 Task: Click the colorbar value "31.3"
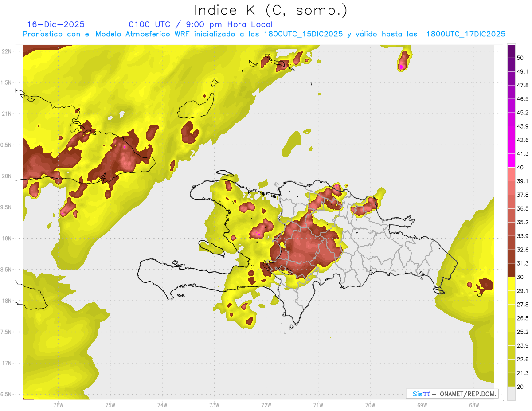pos(523,263)
